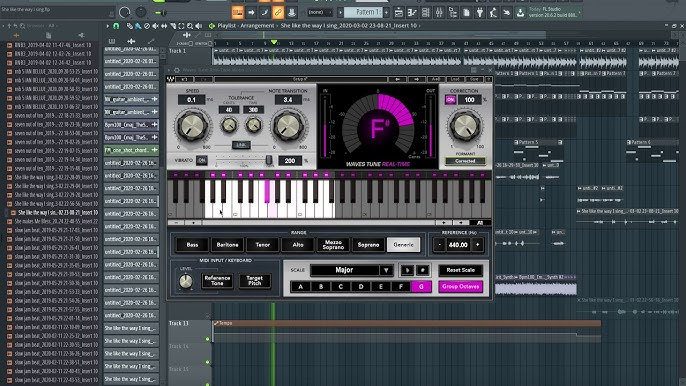Increase reference pitch with plus button
Image resolution: width=686 pixels, height=386 pixels.
477,245
